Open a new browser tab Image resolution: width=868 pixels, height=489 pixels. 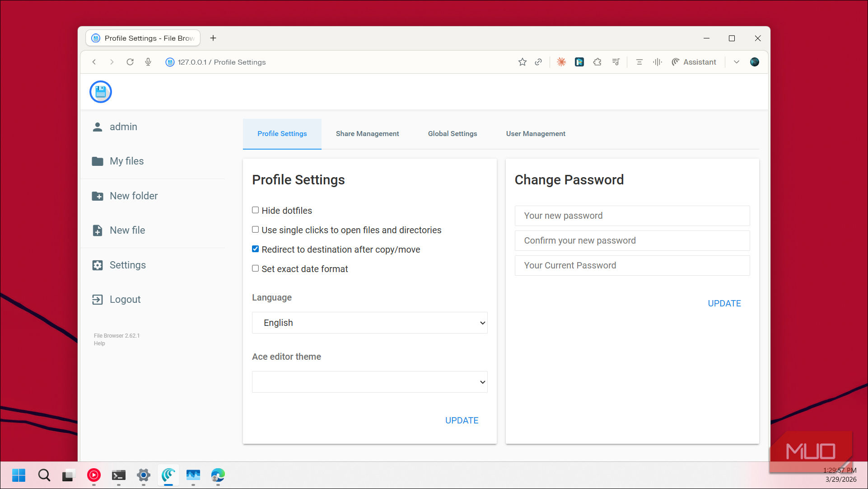(x=213, y=38)
